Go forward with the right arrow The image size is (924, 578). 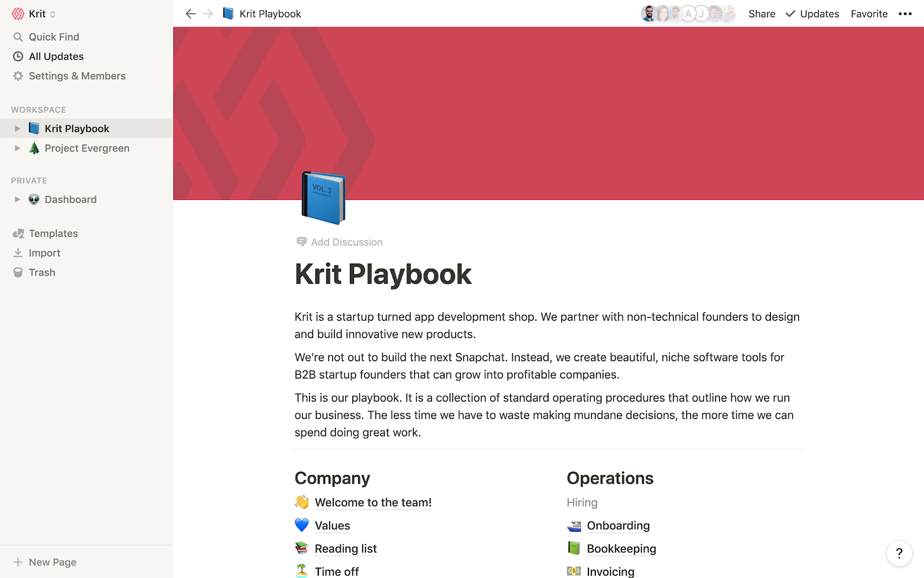(x=208, y=14)
